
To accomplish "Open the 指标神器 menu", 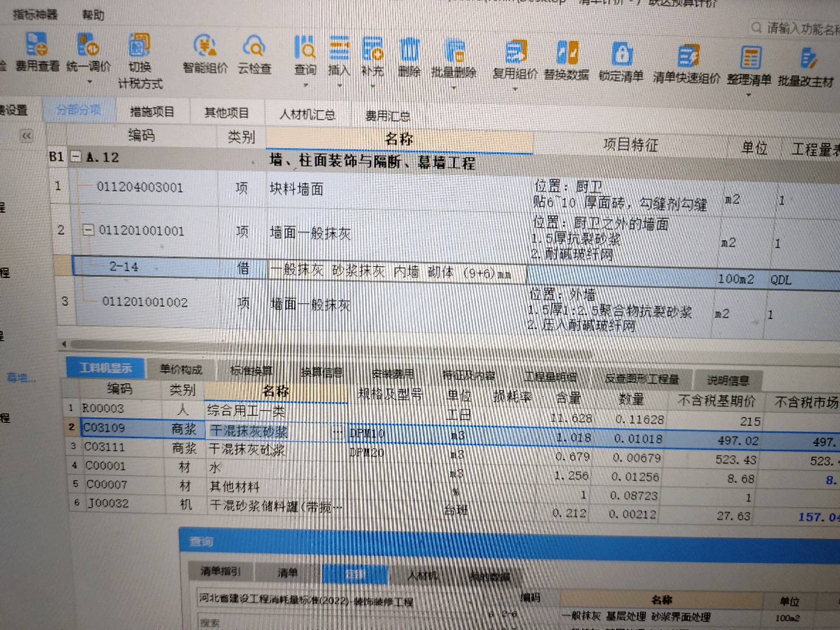I will click(34, 14).
